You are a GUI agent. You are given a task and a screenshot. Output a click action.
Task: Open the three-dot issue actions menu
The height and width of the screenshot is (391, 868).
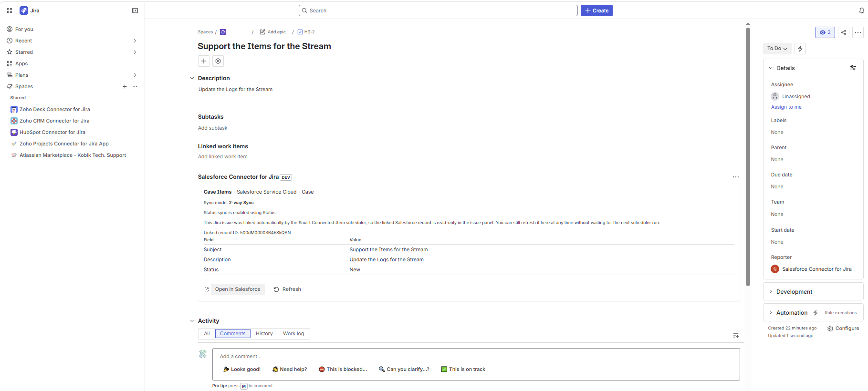coord(858,32)
